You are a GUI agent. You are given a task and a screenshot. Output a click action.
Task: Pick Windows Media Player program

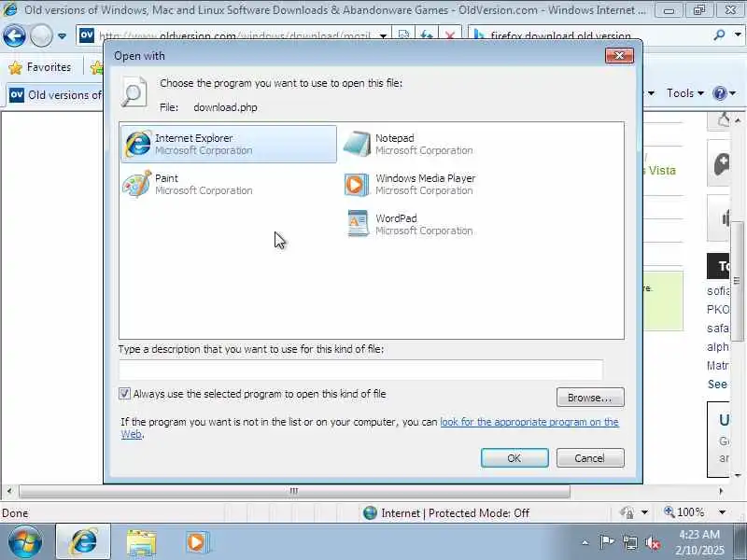(410, 184)
